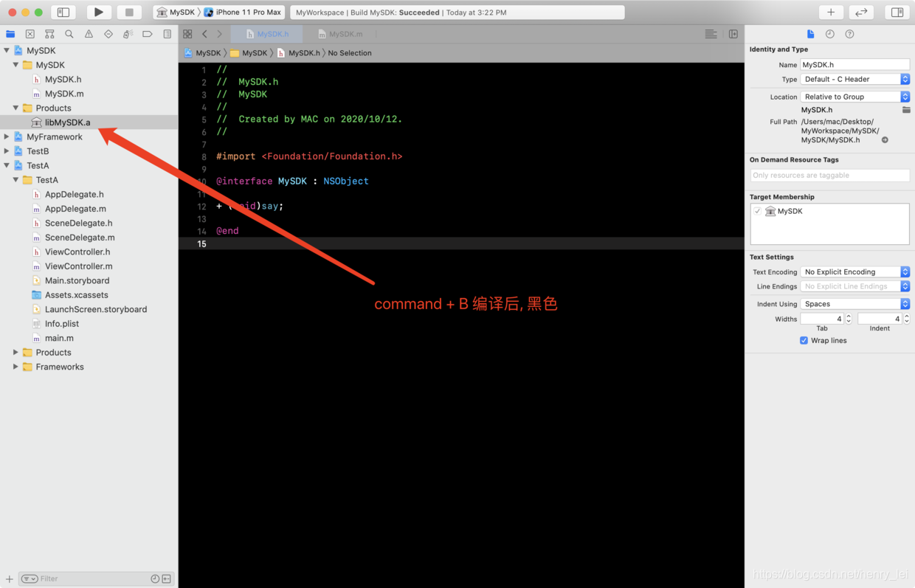Screen dimensions: 915x588
Task: Collapse the MySDK project root
Action: (7, 50)
